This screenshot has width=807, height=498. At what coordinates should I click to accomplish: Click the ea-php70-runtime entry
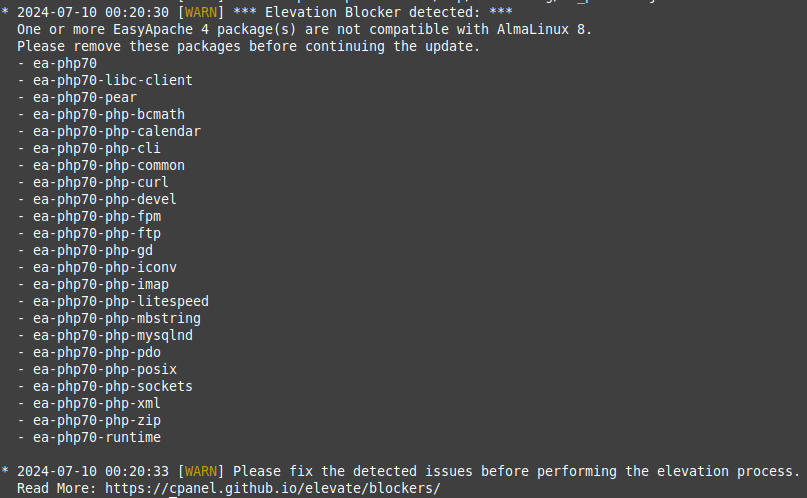(x=96, y=437)
